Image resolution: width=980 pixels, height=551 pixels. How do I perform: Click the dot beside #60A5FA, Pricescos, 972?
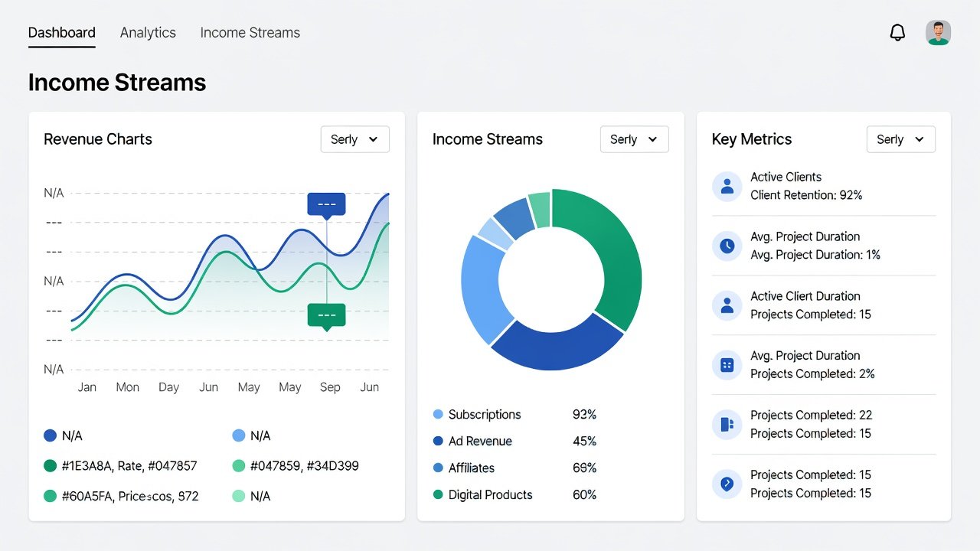(51, 496)
